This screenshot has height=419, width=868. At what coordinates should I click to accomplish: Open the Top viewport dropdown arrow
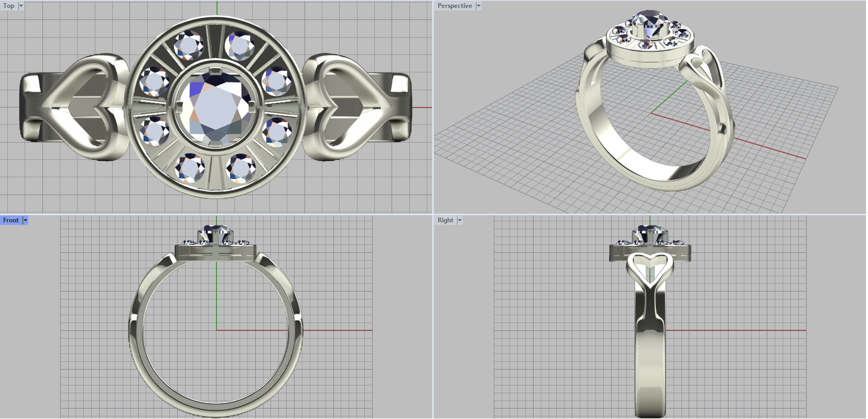click(x=21, y=6)
